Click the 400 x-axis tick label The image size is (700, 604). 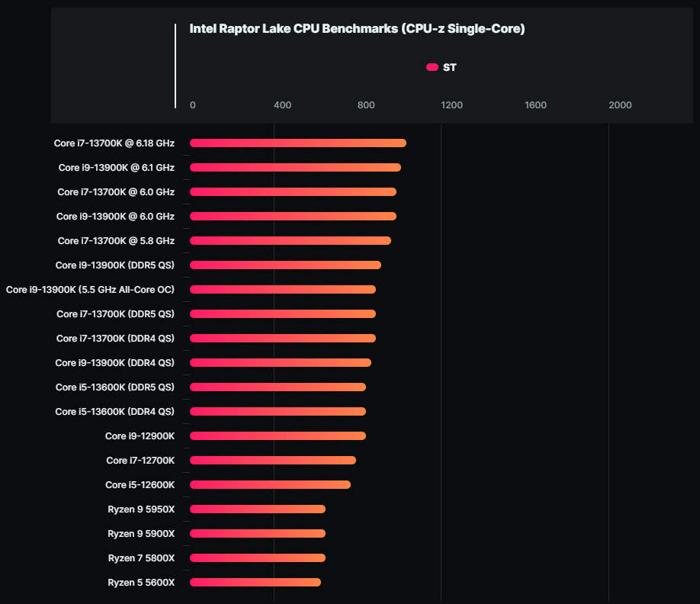(x=282, y=105)
